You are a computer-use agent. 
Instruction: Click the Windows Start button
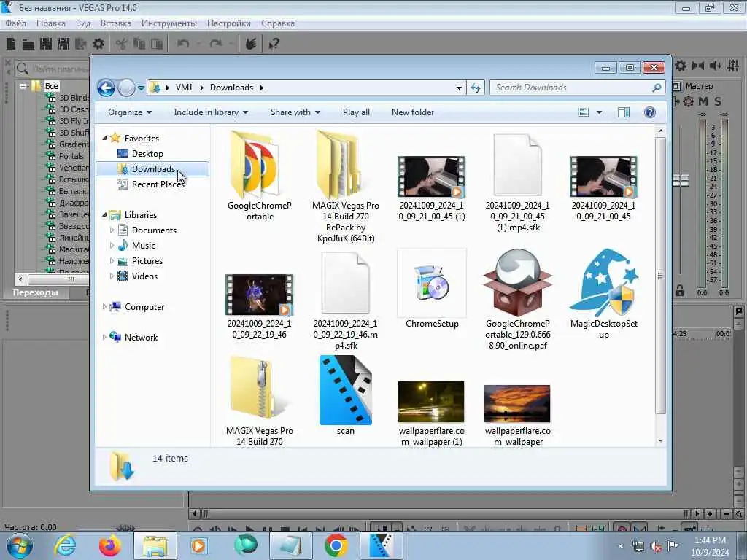click(20, 545)
